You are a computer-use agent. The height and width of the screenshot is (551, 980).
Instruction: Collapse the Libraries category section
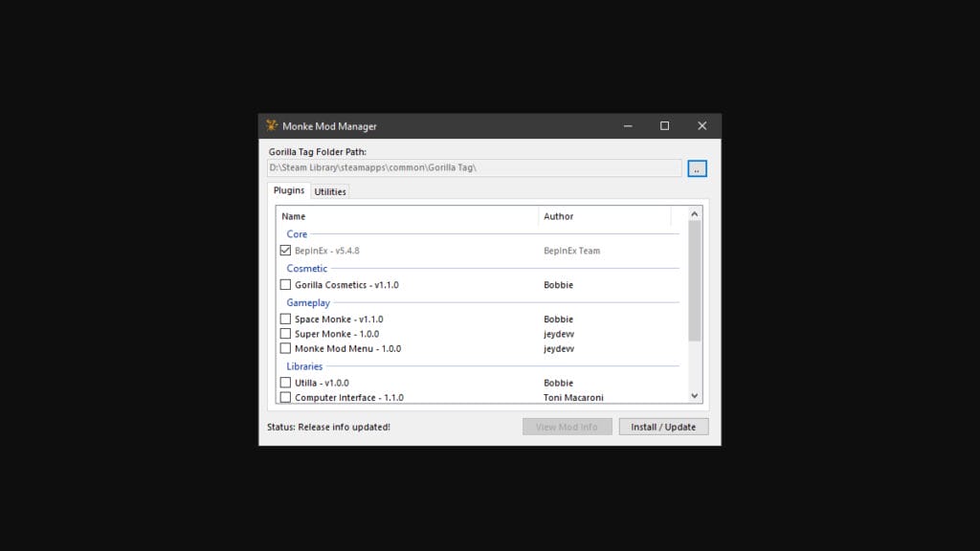click(304, 365)
